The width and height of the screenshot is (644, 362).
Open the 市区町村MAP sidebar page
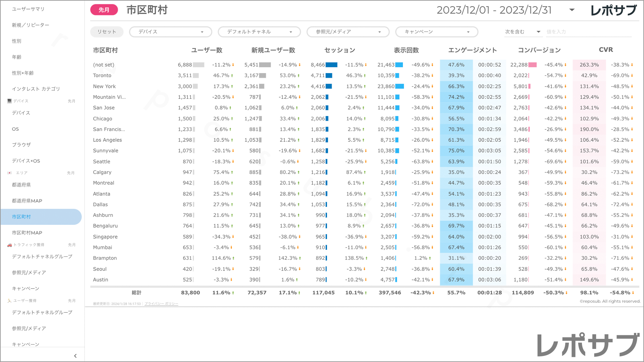click(x=27, y=233)
